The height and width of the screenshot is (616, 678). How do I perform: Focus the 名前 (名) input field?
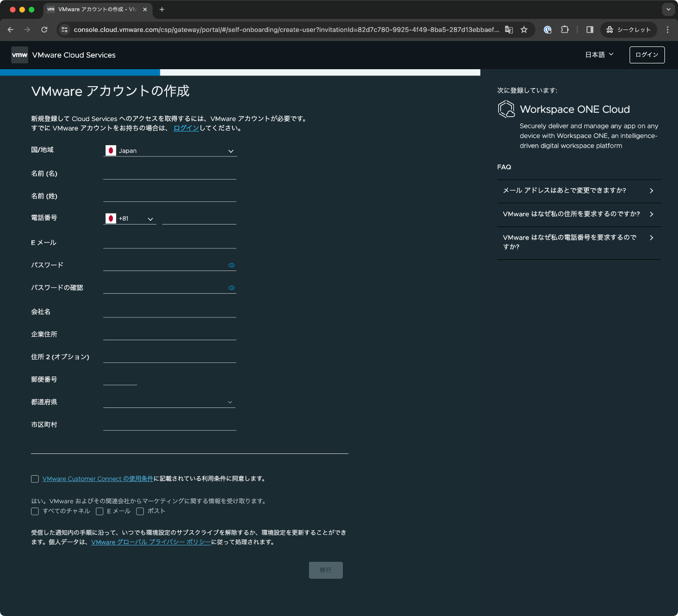click(x=170, y=173)
